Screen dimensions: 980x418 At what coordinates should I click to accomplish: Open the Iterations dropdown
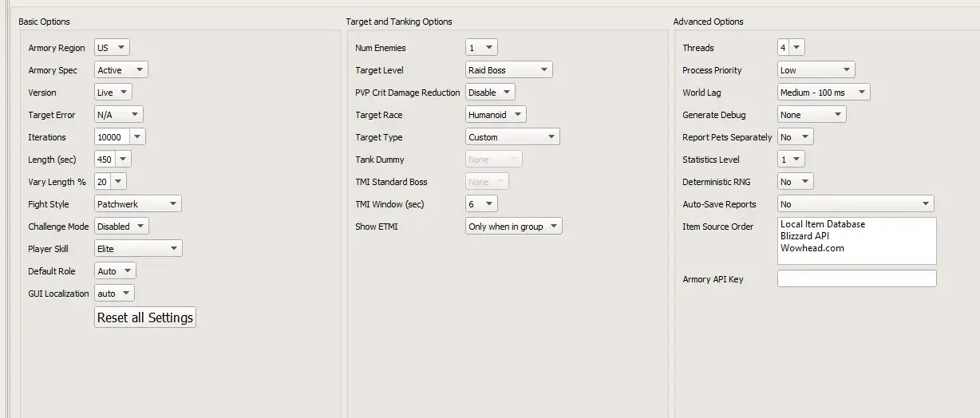[120, 137]
